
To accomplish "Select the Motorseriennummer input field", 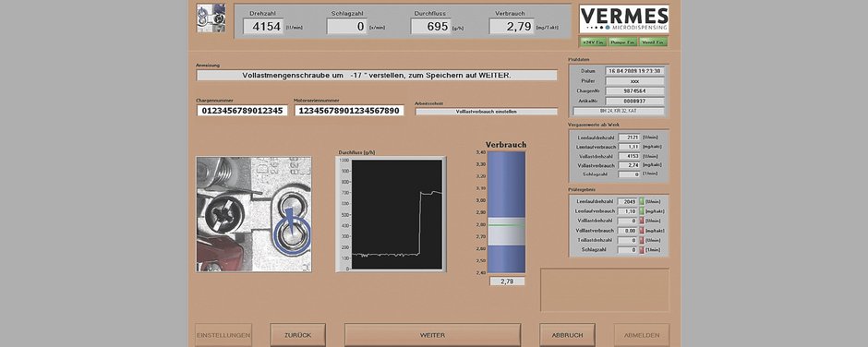I will click(349, 111).
